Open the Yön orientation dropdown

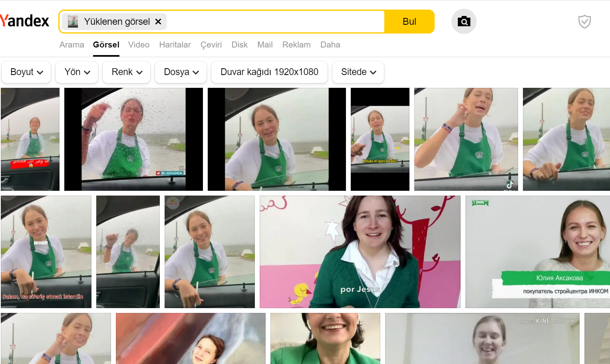77,72
